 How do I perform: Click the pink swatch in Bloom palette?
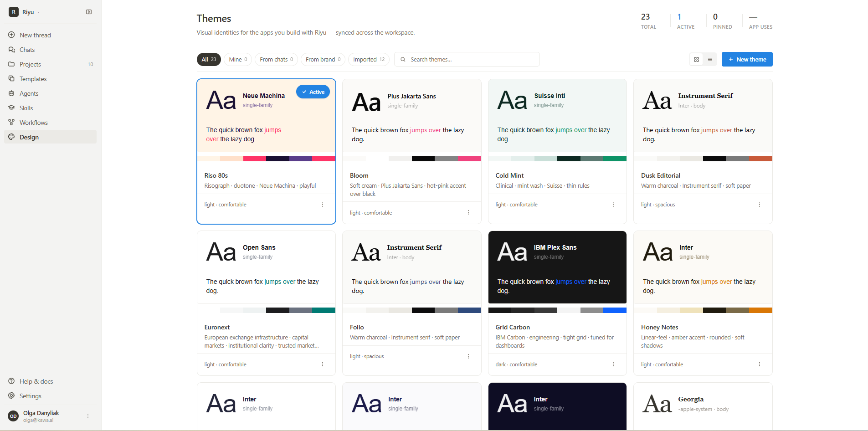coord(469,159)
